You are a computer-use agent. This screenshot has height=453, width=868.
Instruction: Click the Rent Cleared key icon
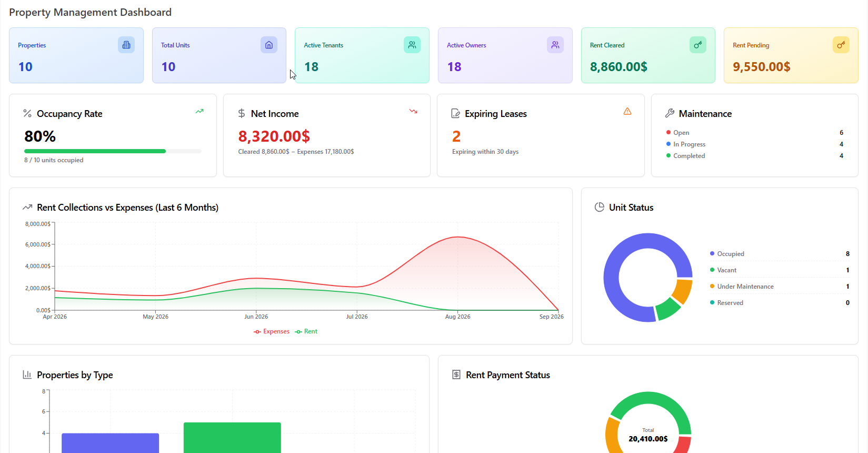(x=698, y=45)
